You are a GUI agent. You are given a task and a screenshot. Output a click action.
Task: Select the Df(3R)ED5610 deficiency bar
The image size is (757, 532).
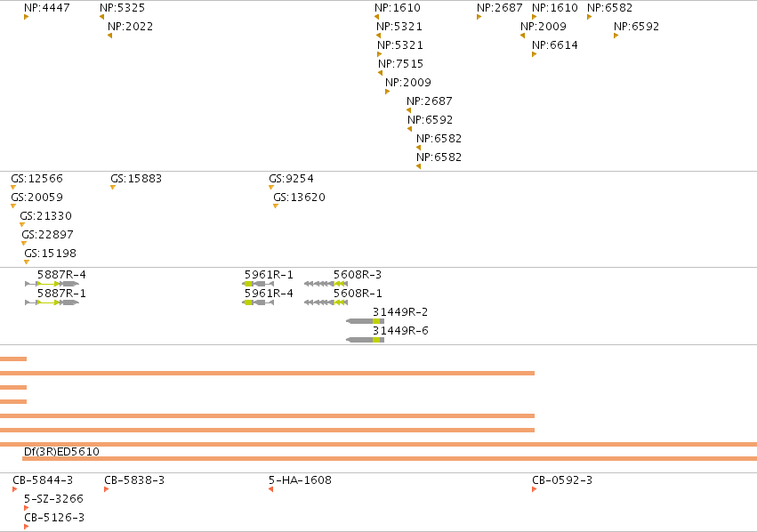pos(390,459)
